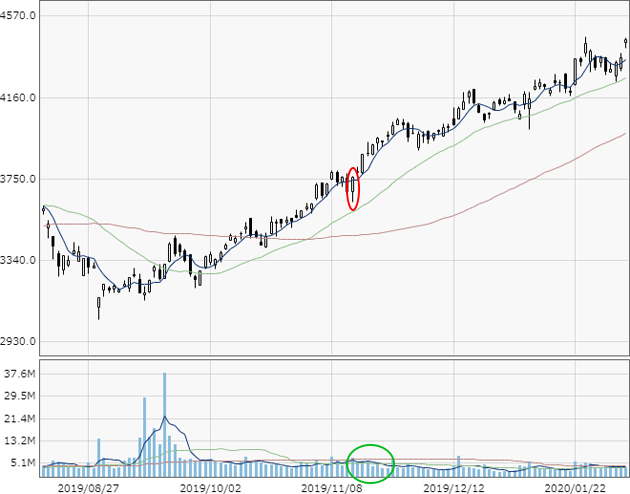Click the 2019/10/02 date label

pyautogui.click(x=210, y=488)
